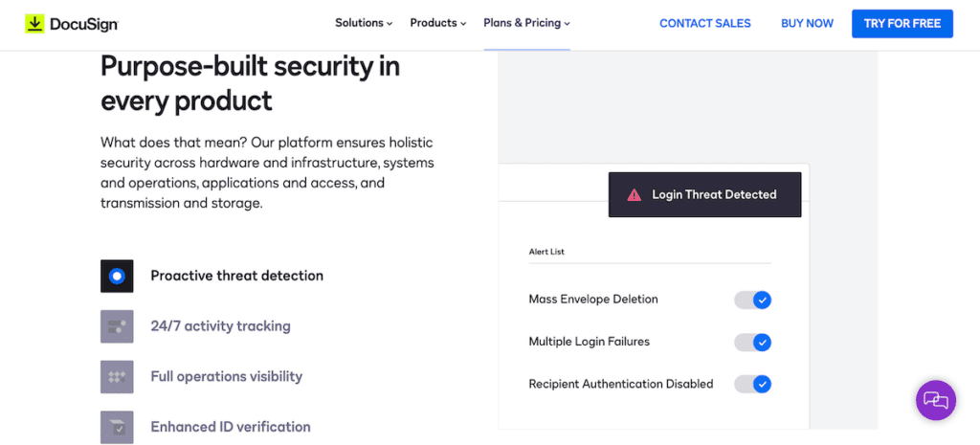The height and width of the screenshot is (445, 980).
Task: Expand the Solutions dropdown menu
Action: coord(364,23)
